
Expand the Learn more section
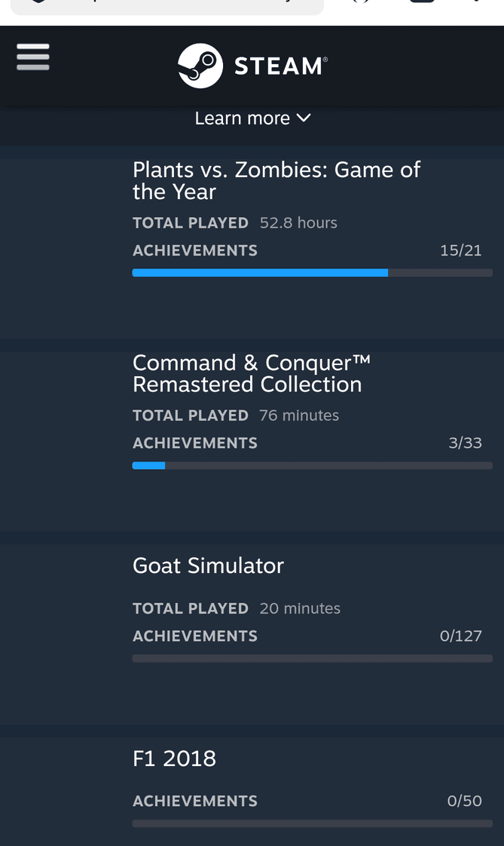point(252,118)
